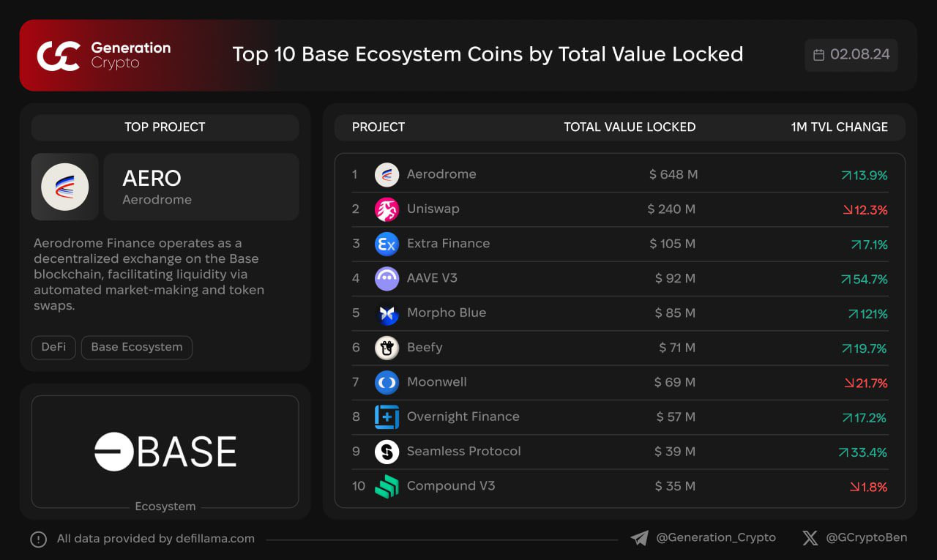This screenshot has height=560, width=937.
Task: Click the AAVE V3 project name
Action: click(x=432, y=278)
